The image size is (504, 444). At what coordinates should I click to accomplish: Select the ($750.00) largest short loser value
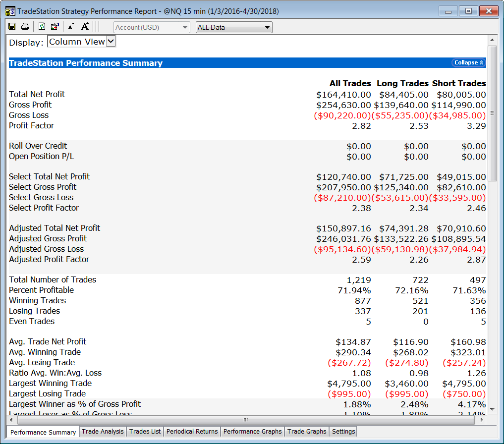(464, 394)
